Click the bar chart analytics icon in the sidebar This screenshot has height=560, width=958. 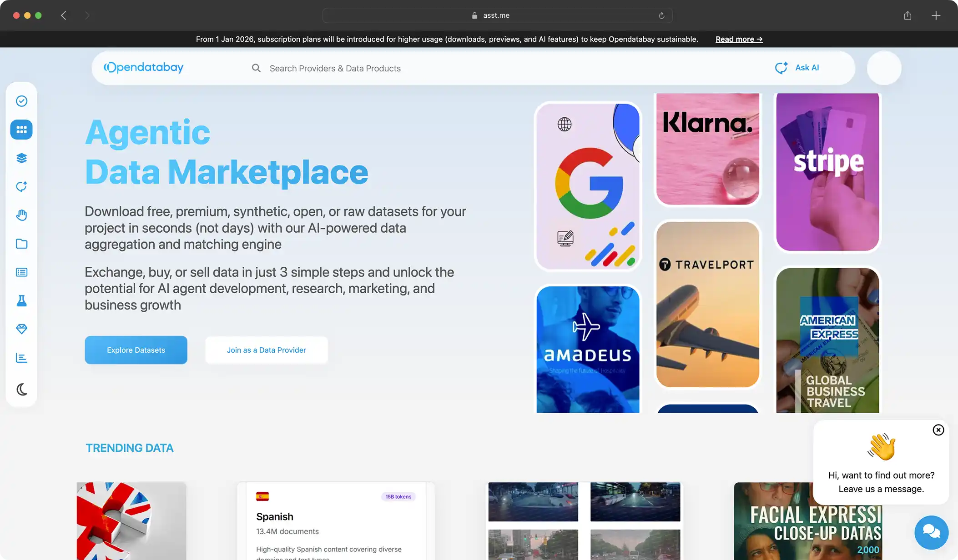pyautogui.click(x=21, y=357)
